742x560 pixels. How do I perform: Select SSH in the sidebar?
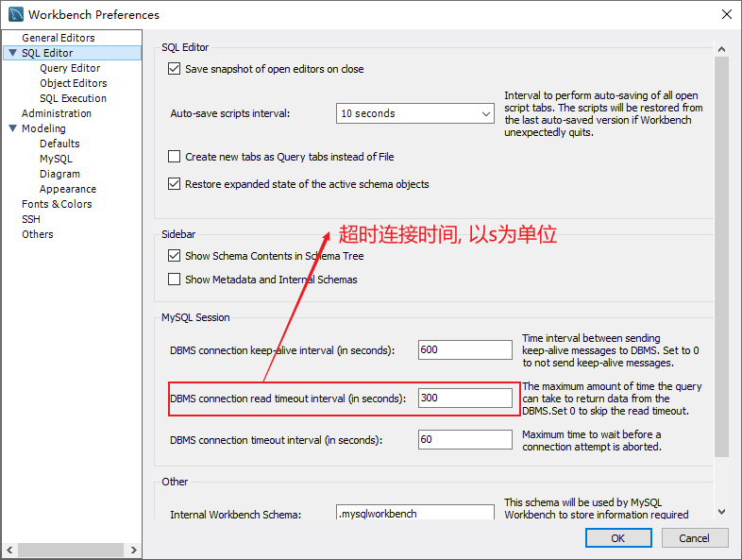[x=31, y=220]
